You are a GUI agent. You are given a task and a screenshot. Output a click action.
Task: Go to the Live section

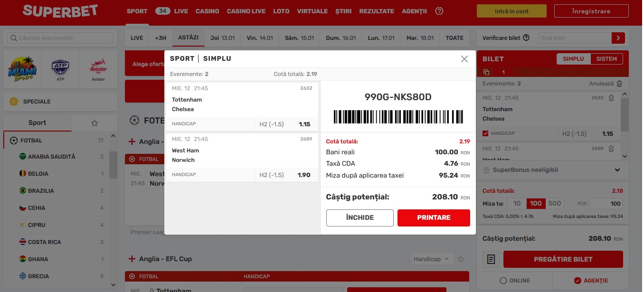(181, 11)
